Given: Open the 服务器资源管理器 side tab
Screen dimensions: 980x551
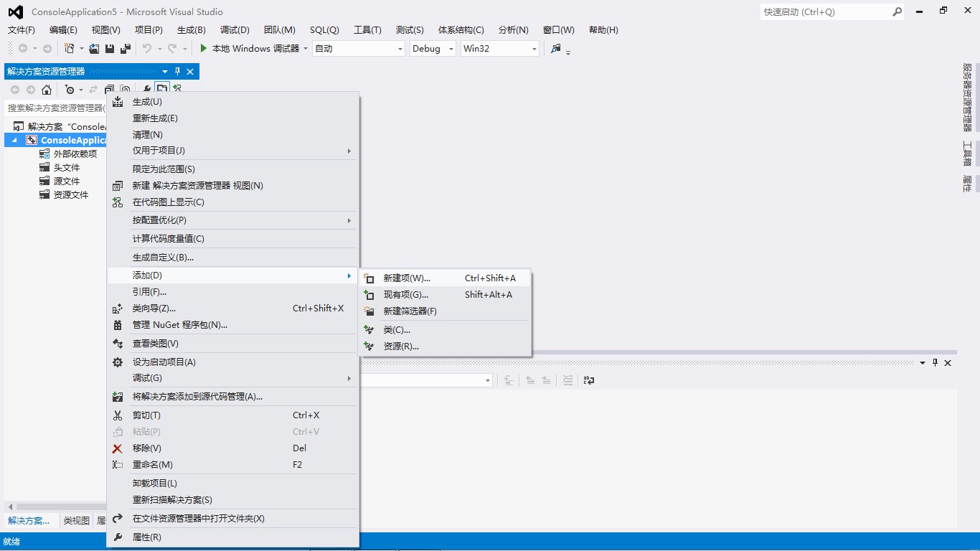Looking at the screenshot, I should tap(967, 98).
